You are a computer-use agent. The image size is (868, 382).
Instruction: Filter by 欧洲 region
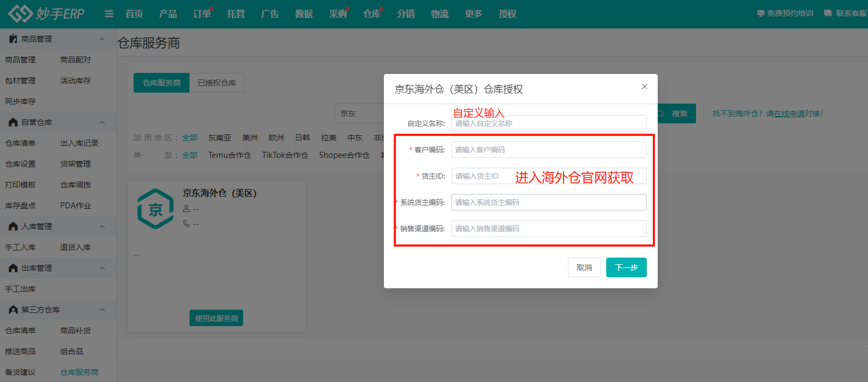(x=277, y=138)
